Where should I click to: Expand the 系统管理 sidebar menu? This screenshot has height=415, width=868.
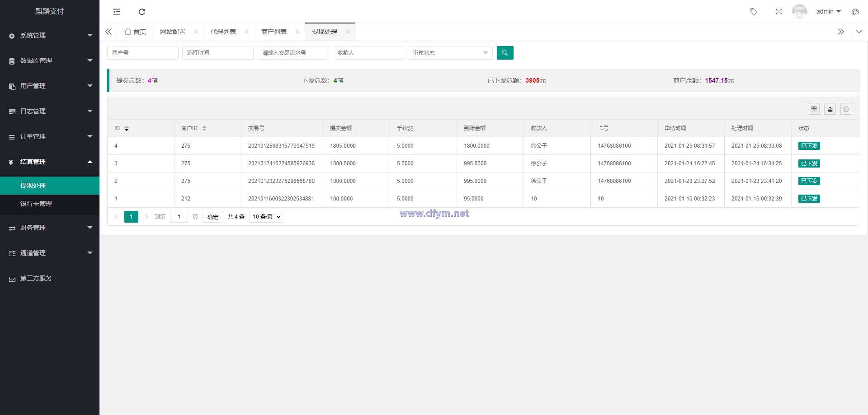pyautogui.click(x=50, y=35)
